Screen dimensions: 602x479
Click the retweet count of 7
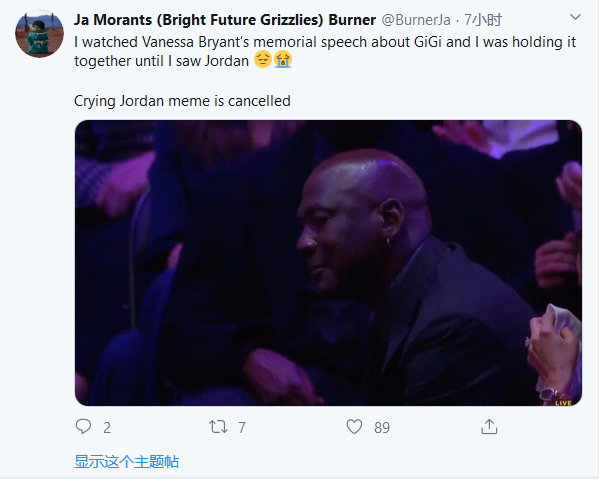point(241,428)
